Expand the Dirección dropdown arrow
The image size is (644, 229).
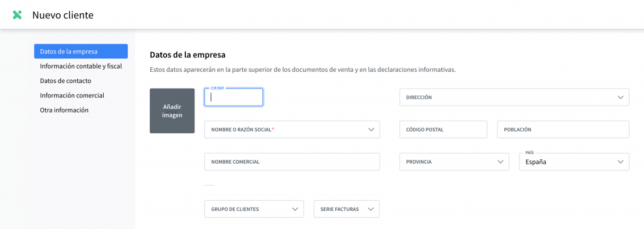tap(620, 98)
